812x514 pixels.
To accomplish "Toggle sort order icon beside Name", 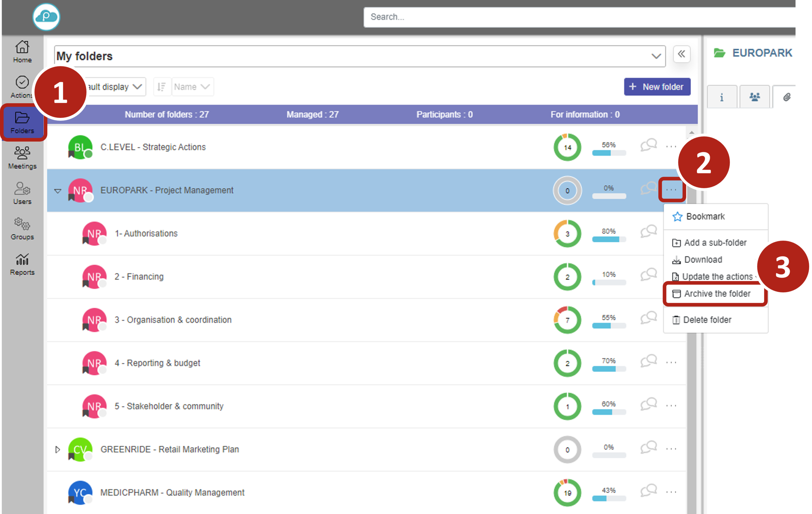I will click(x=162, y=87).
